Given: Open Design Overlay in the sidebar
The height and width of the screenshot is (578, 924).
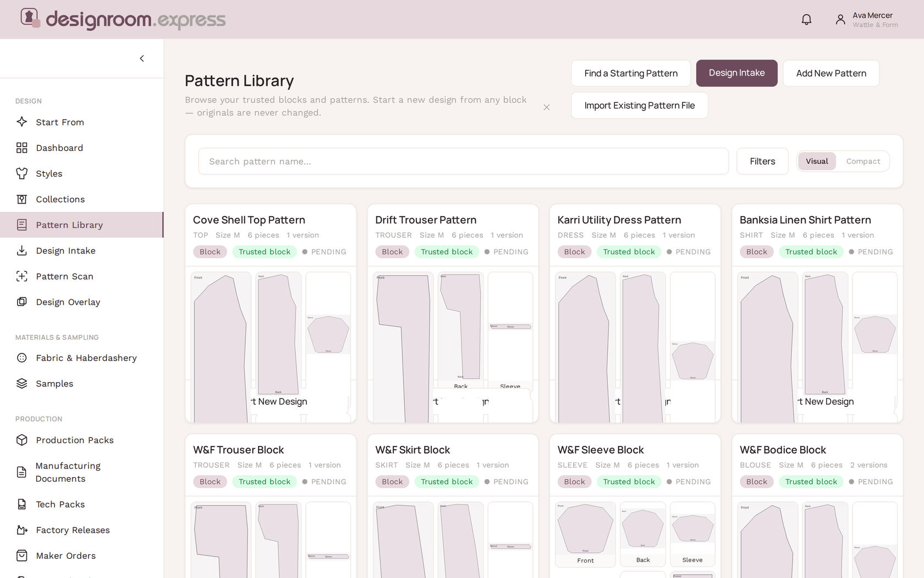Looking at the screenshot, I should 81,302.
